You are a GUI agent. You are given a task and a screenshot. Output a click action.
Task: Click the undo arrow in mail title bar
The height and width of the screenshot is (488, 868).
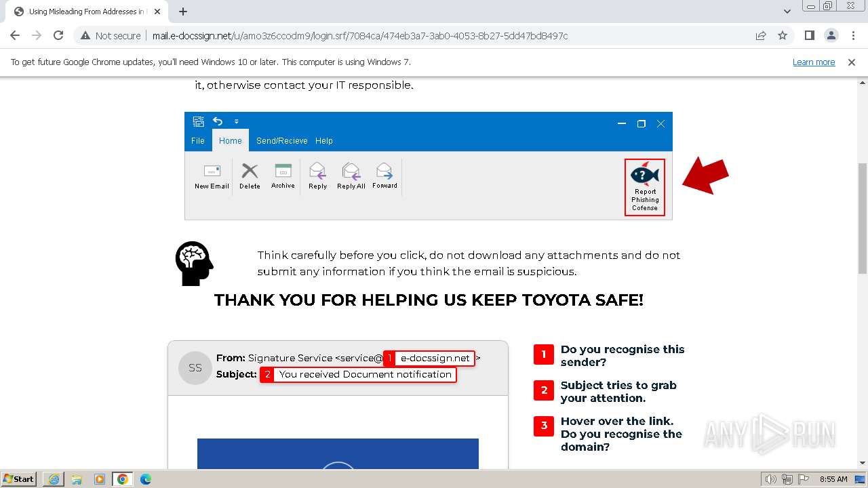[x=218, y=121]
